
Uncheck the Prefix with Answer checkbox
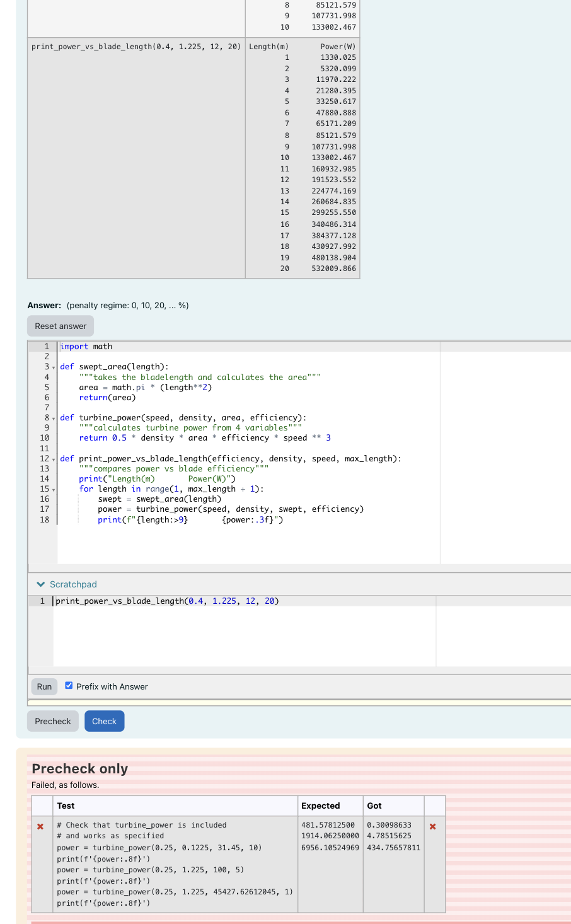click(x=69, y=685)
